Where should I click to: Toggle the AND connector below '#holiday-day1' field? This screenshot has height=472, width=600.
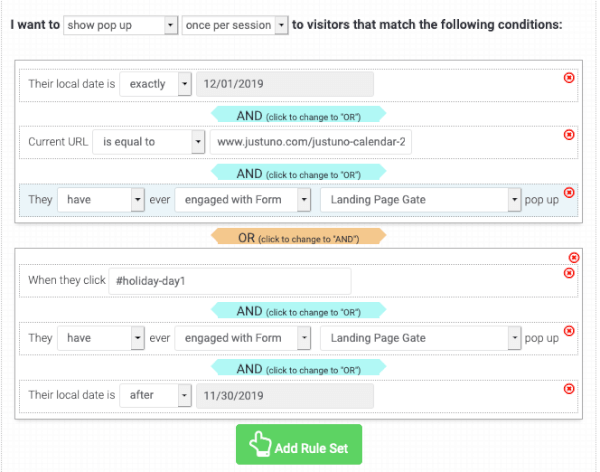(x=298, y=311)
